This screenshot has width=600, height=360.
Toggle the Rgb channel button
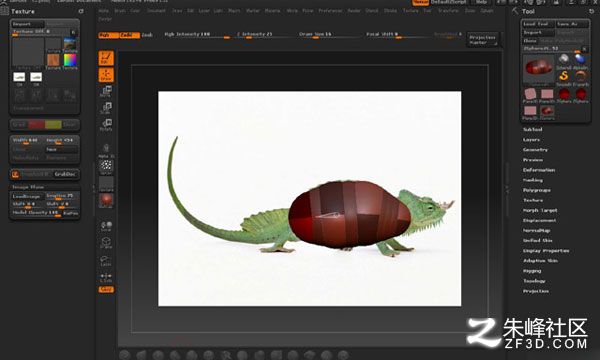click(x=108, y=35)
